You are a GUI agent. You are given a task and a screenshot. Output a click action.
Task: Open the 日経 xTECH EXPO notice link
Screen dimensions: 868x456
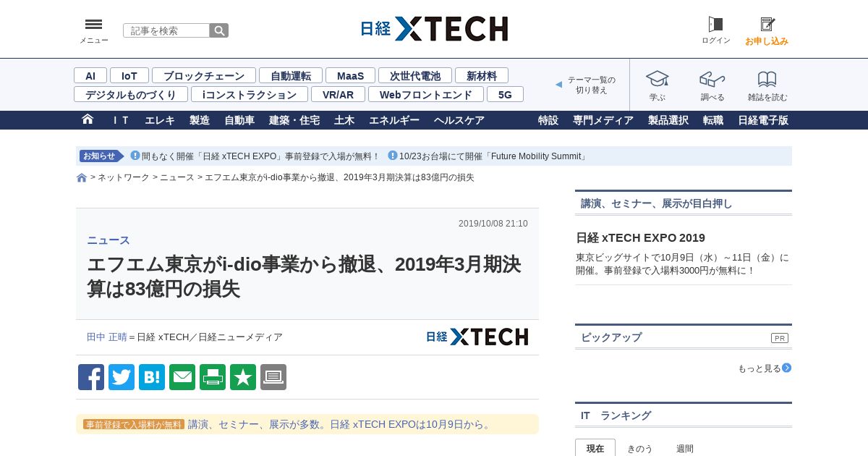point(260,156)
